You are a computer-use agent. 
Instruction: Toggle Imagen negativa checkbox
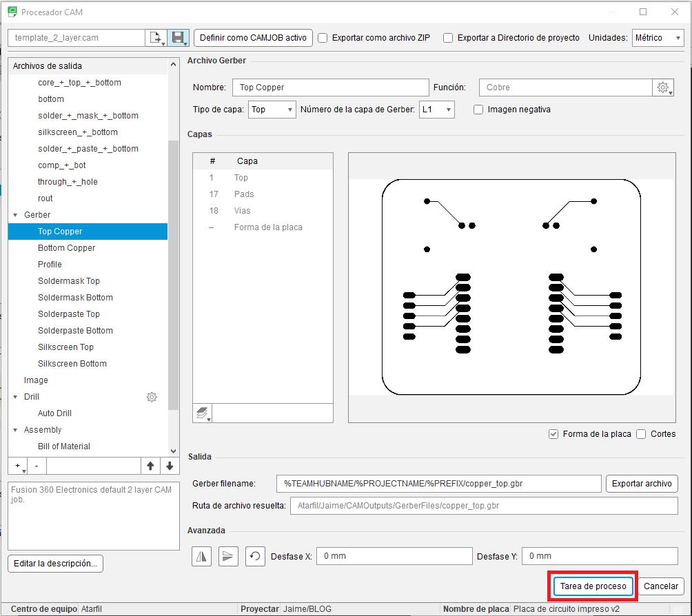tap(478, 110)
